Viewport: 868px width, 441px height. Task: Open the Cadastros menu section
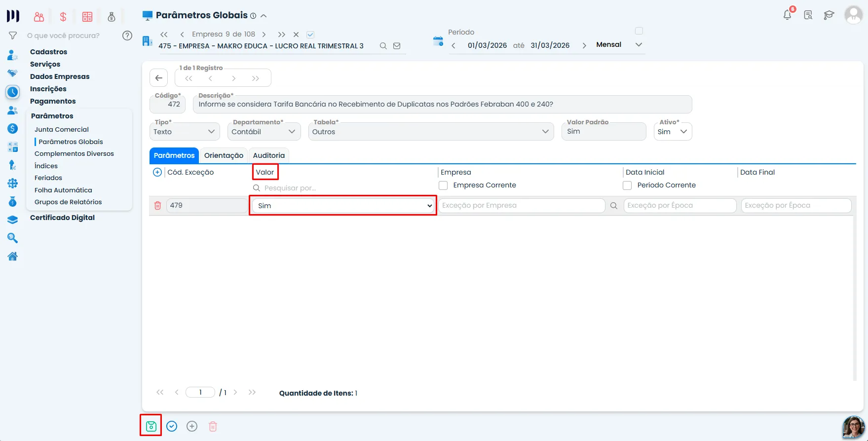tap(48, 52)
